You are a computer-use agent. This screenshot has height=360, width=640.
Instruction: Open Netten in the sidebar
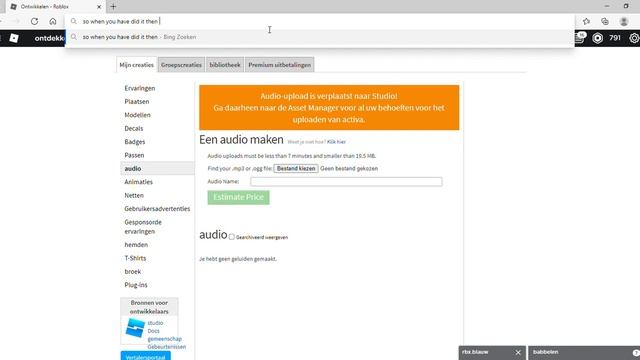[134, 196]
